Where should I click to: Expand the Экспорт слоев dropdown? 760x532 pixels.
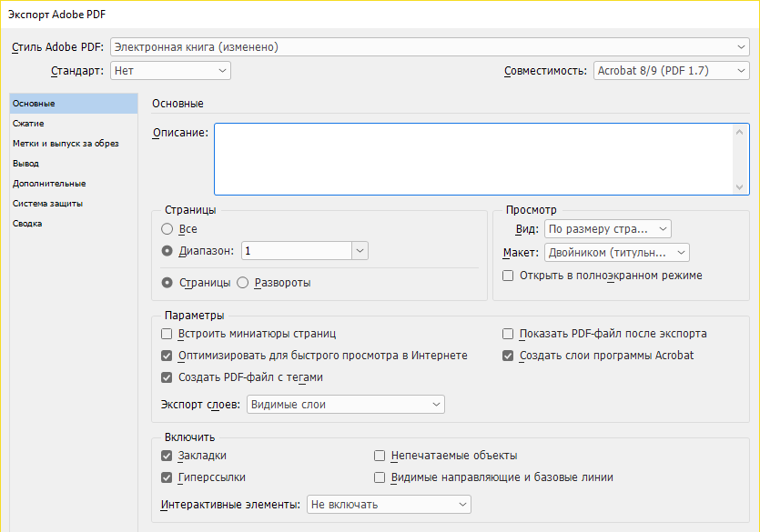tap(346, 405)
